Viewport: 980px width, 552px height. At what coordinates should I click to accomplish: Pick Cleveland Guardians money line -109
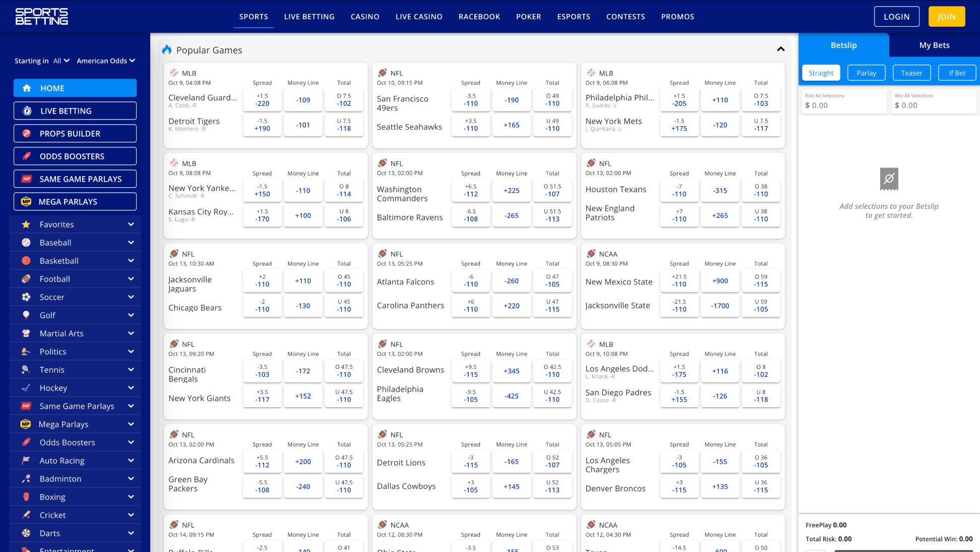tap(303, 100)
